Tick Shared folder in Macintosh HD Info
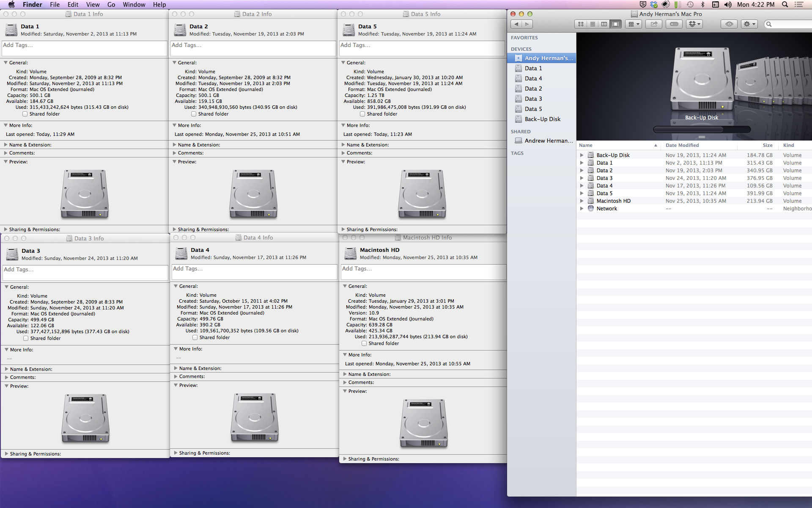Screen dimensions: 812x508 click(364, 343)
